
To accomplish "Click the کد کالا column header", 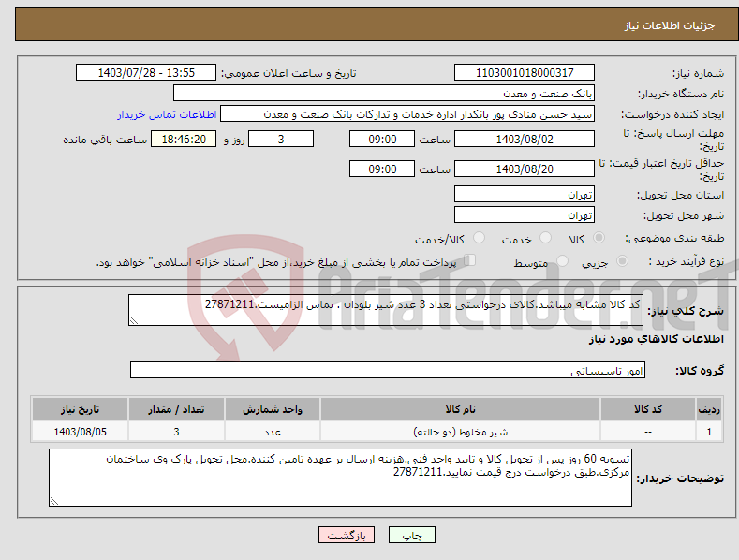I will (648, 409).
